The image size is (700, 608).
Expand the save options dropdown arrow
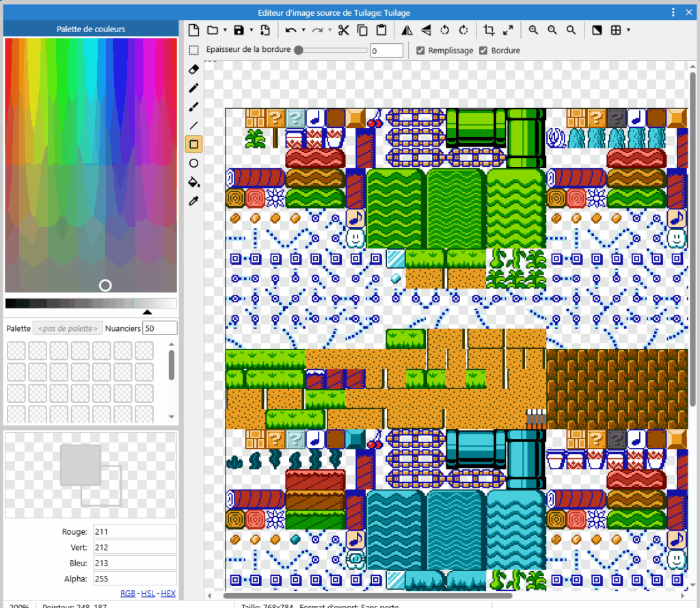point(252,30)
